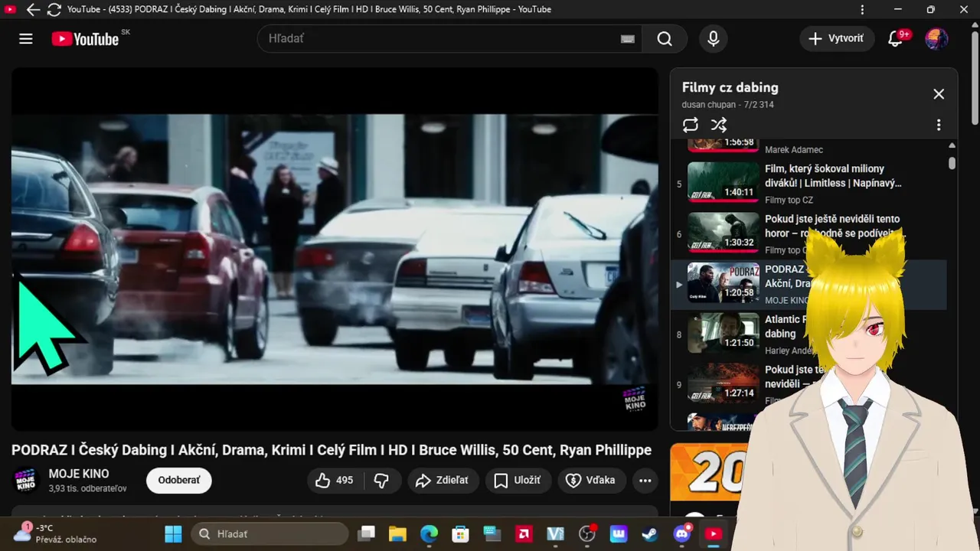Toggle playlist loop
Viewport: 980px width, 551px height.
point(691,125)
